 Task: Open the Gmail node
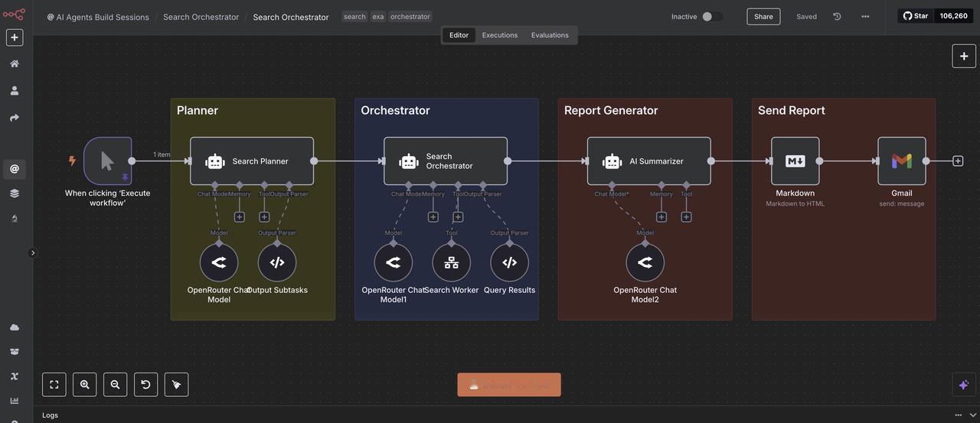901,161
